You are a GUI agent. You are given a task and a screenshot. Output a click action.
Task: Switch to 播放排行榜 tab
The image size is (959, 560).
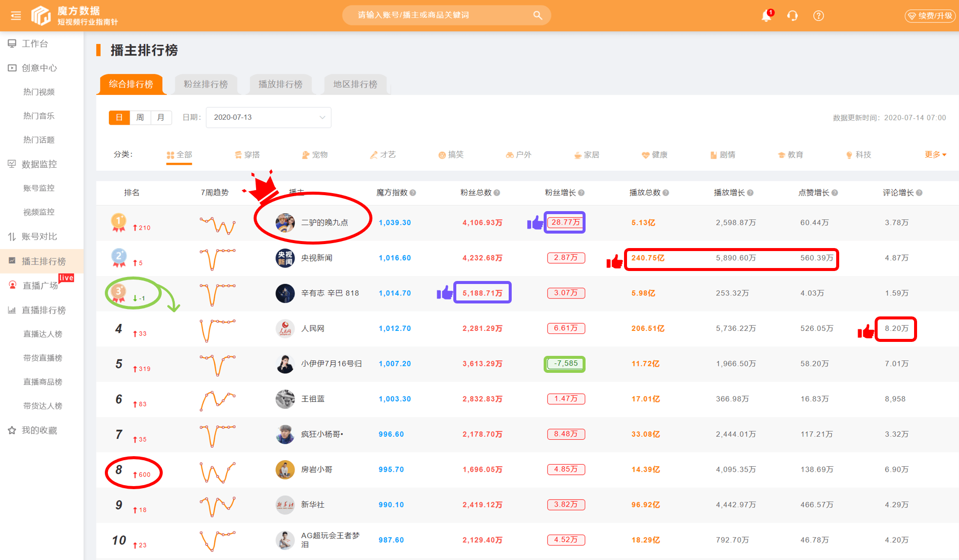[x=281, y=84]
